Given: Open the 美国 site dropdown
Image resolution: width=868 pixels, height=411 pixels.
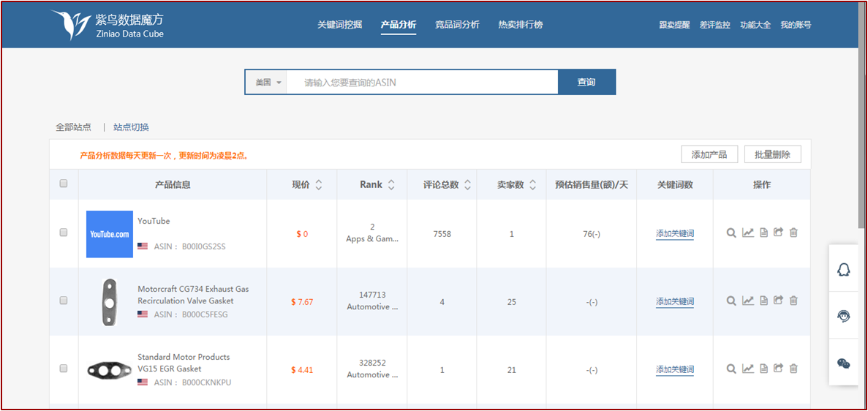Looking at the screenshot, I should [x=268, y=83].
